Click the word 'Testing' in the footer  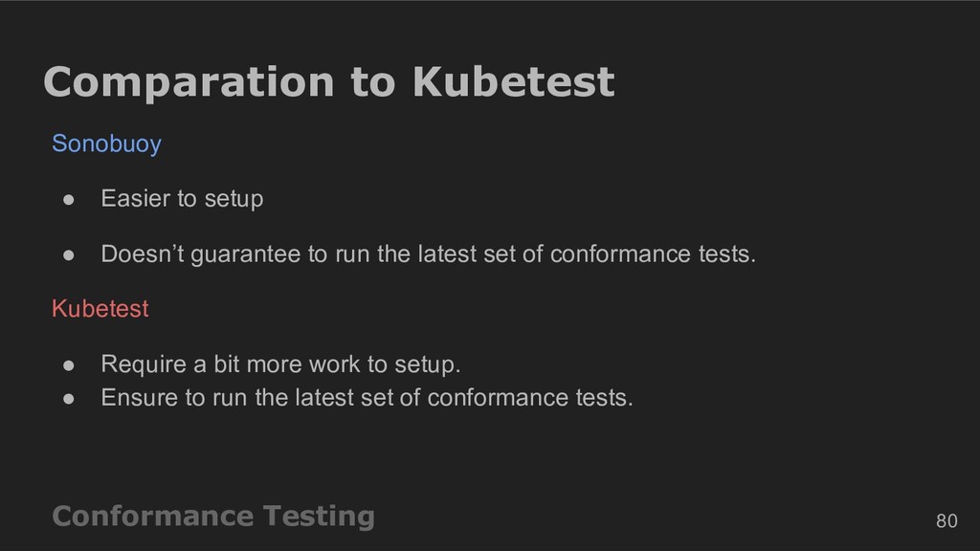[319, 517]
